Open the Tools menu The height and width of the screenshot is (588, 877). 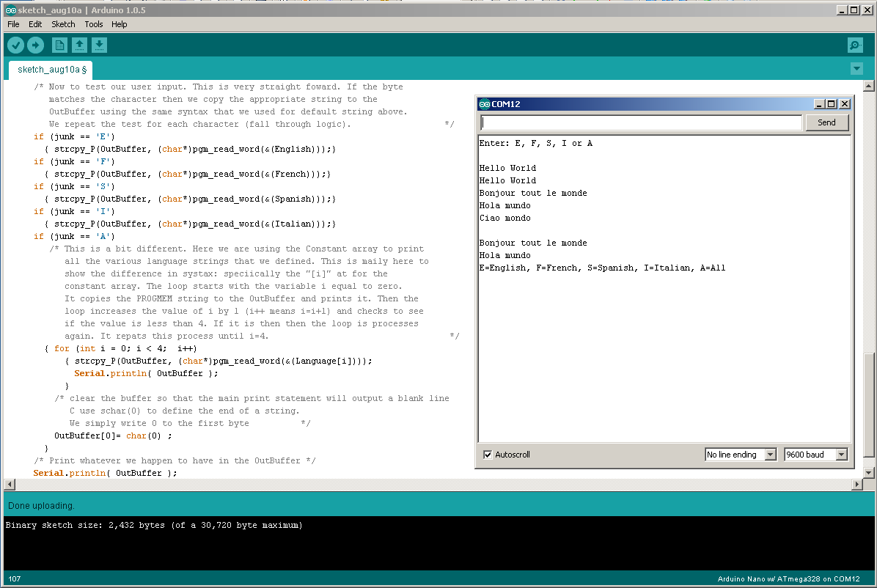click(x=93, y=24)
